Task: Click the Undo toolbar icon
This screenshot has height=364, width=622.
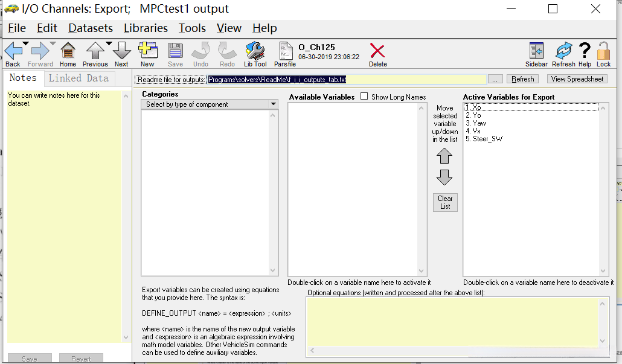Action: click(x=200, y=51)
